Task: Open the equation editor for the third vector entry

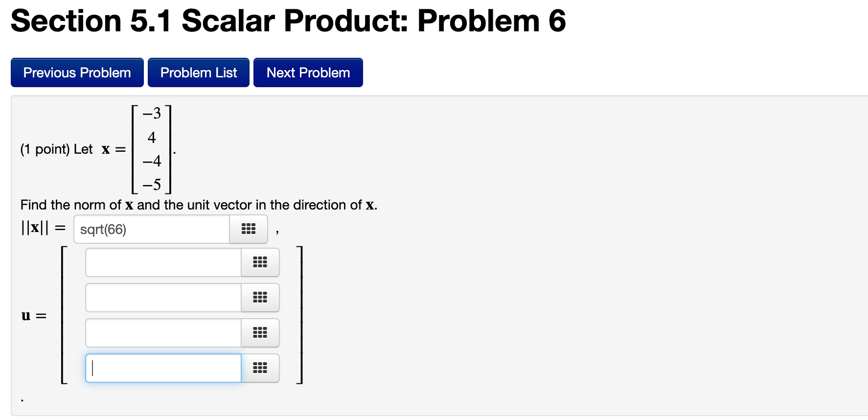Action: pyautogui.click(x=259, y=332)
